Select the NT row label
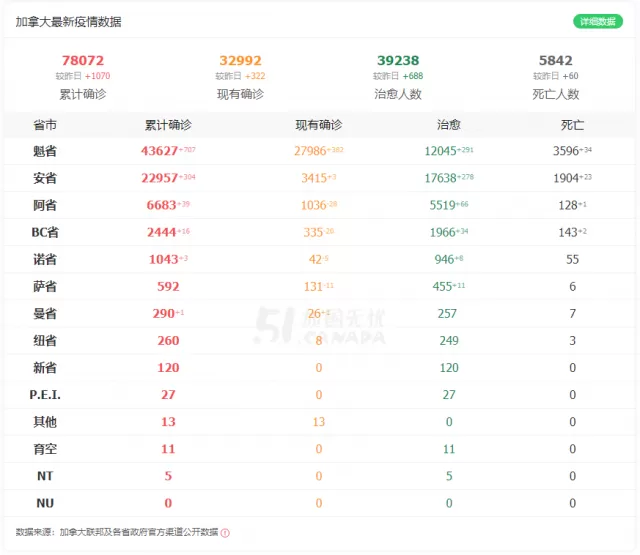Screen dimensions: 640x555 [x=45, y=476]
